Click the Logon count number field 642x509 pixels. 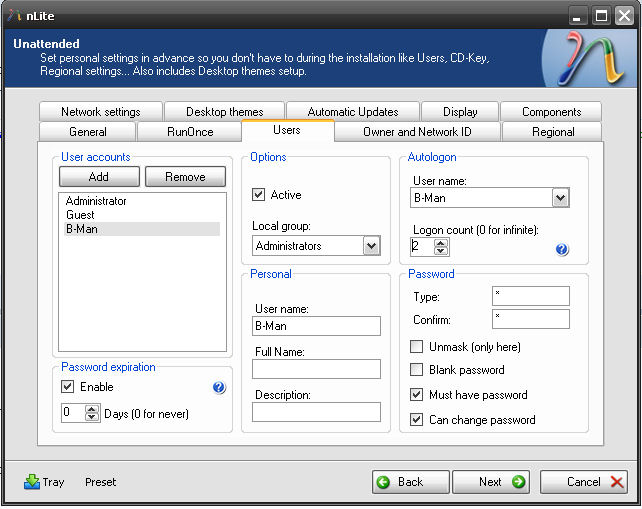tap(423, 247)
